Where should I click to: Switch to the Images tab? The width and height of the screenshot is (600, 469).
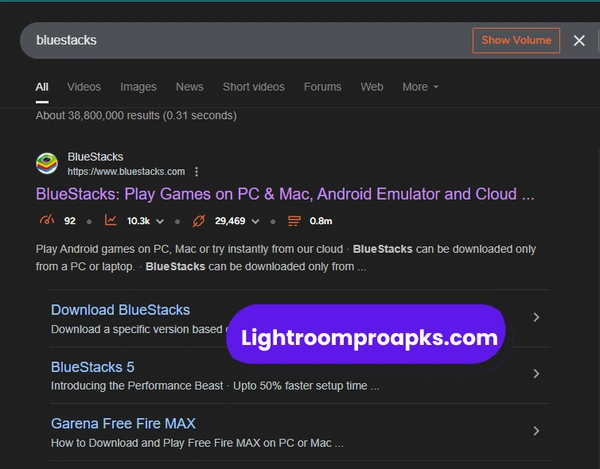point(138,87)
